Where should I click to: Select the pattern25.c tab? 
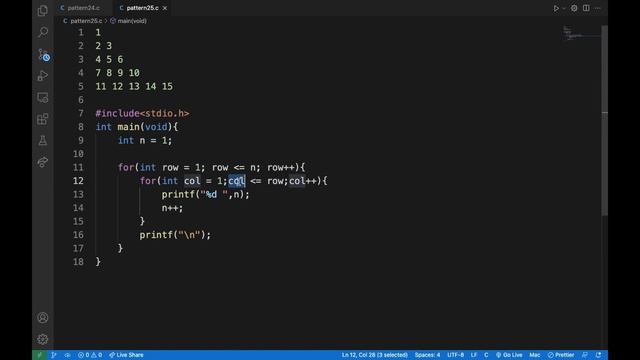(x=142, y=8)
